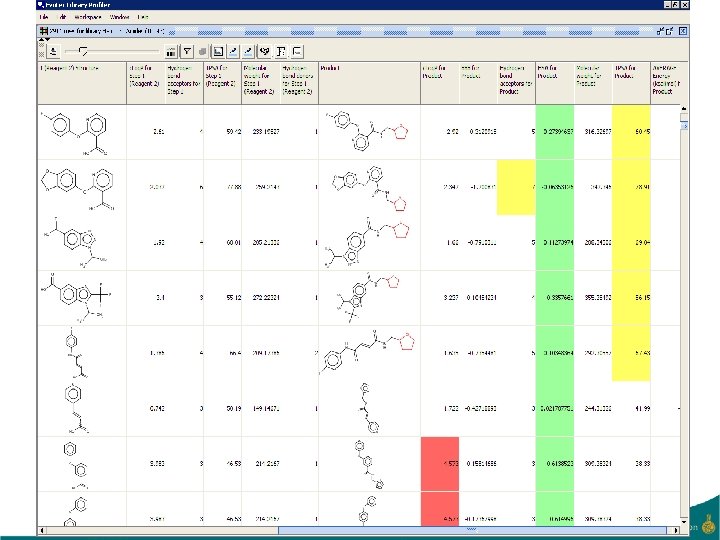Click the clogP for Product column header
The height and width of the screenshot is (540, 720).
(x=440, y=83)
